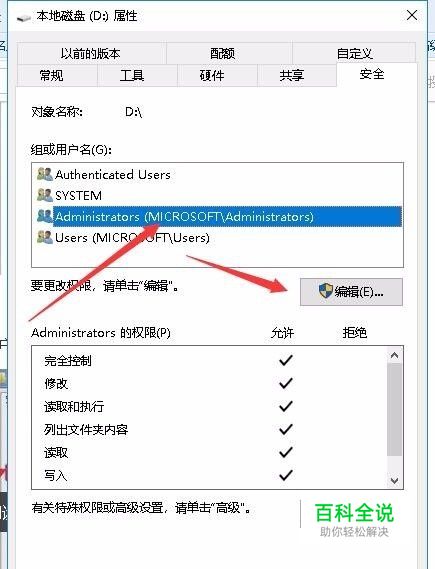Open the 编辑(E)... button
The image size is (435, 569).
[351, 292]
